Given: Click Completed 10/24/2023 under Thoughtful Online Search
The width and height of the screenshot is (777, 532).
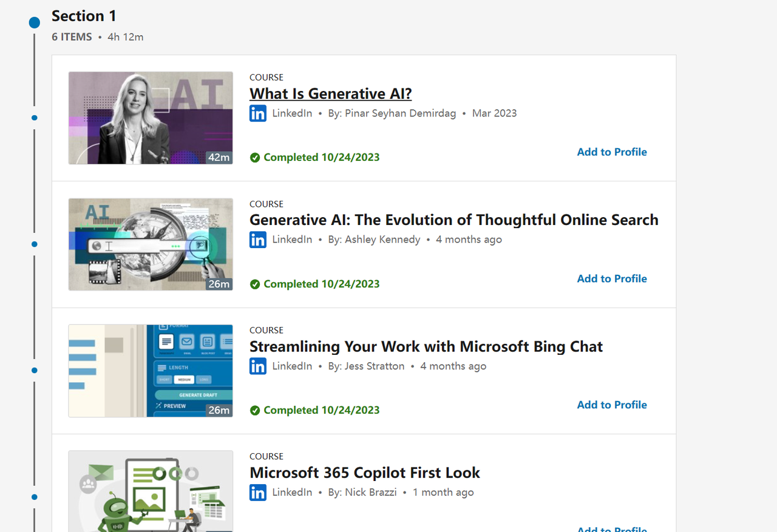Looking at the screenshot, I should [322, 284].
